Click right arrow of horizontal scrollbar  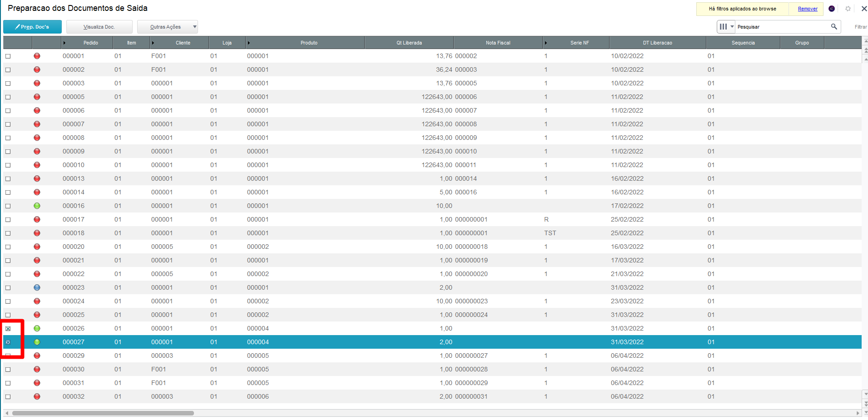click(x=858, y=413)
